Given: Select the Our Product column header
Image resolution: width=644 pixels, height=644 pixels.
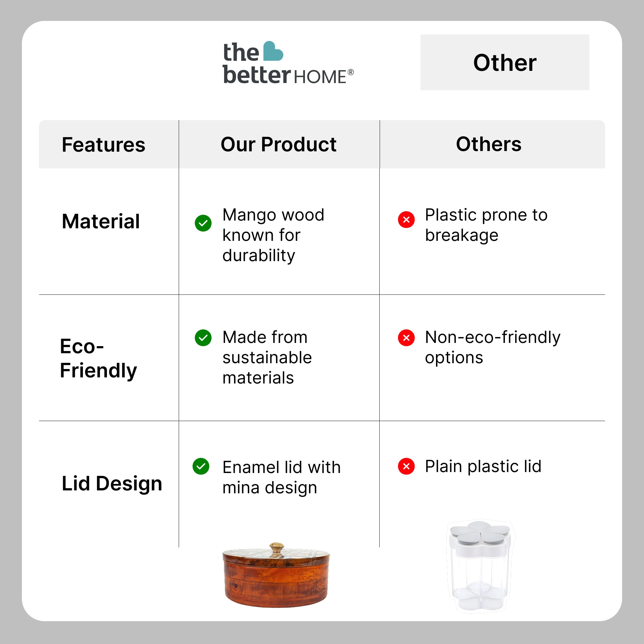Looking at the screenshot, I should click(279, 145).
